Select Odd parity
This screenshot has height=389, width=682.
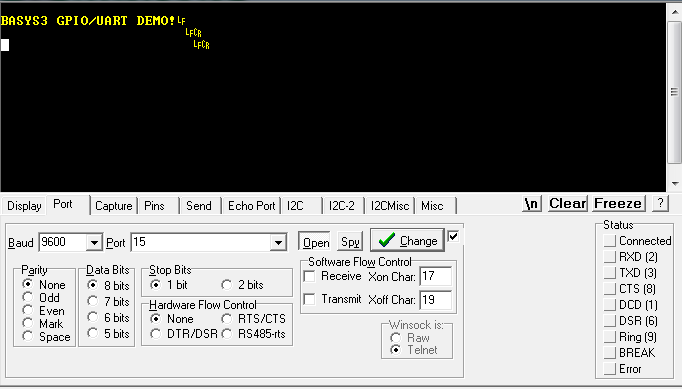(x=41, y=298)
